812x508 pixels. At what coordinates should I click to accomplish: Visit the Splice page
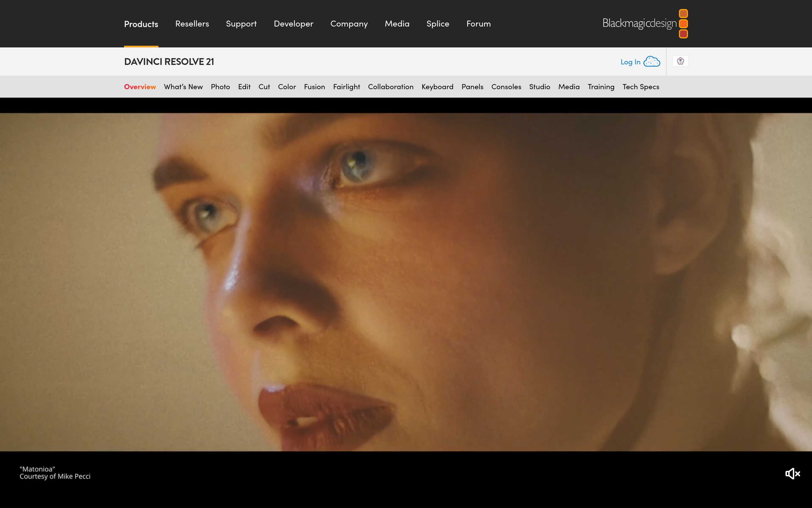tap(438, 24)
